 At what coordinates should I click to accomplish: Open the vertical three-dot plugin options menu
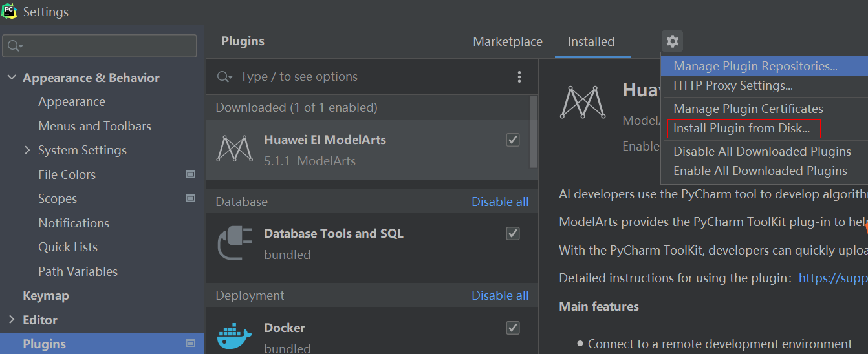[519, 78]
